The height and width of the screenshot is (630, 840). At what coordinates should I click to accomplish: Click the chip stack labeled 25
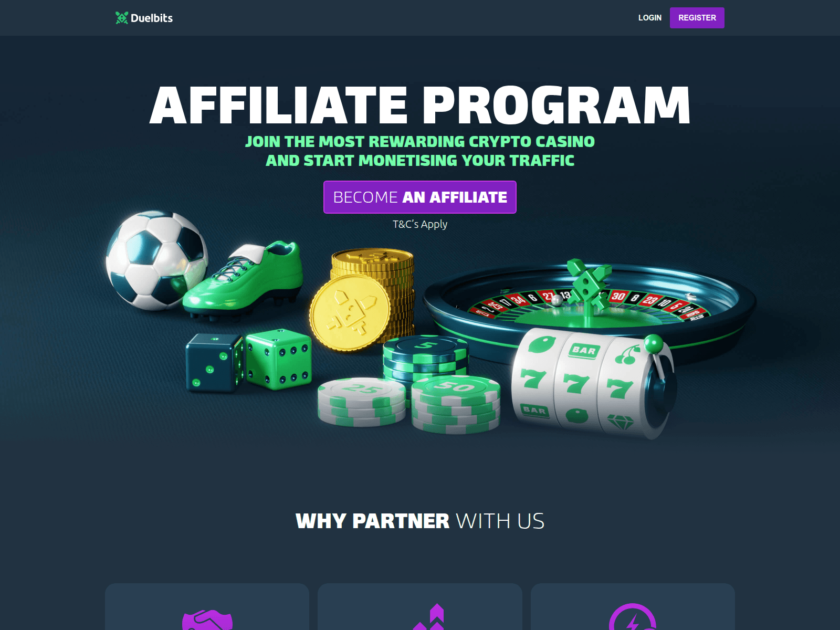pyautogui.click(x=362, y=402)
